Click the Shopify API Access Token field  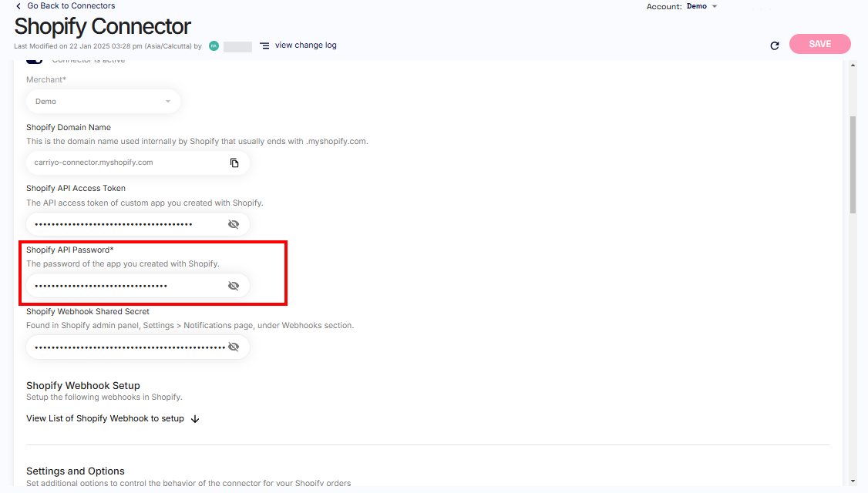click(x=137, y=224)
